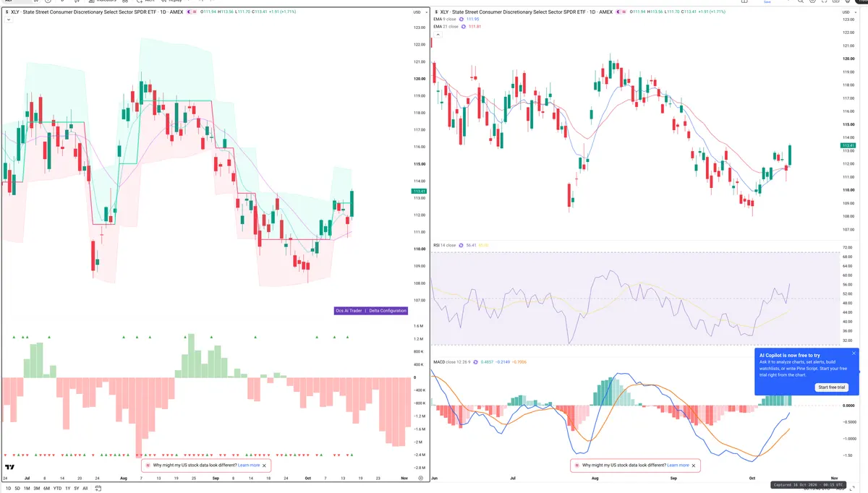
Task: Select the All time range button
Action: coord(85,489)
